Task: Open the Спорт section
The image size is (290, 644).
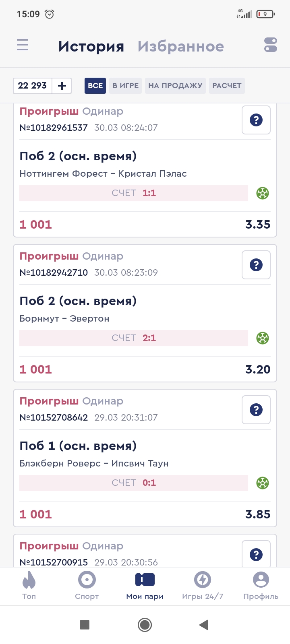Action: [x=87, y=586]
